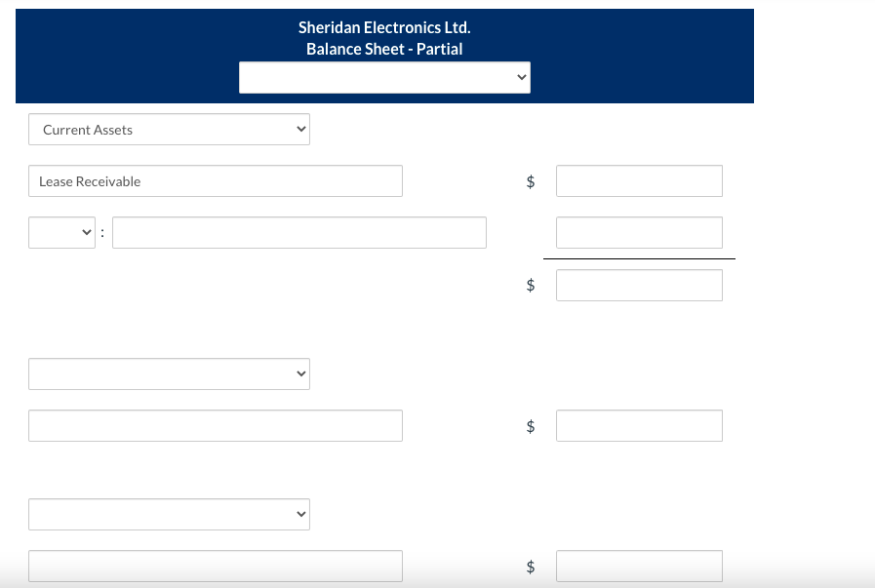Click the wide text field after the colon
The image size is (875, 588).
[299, 233]
